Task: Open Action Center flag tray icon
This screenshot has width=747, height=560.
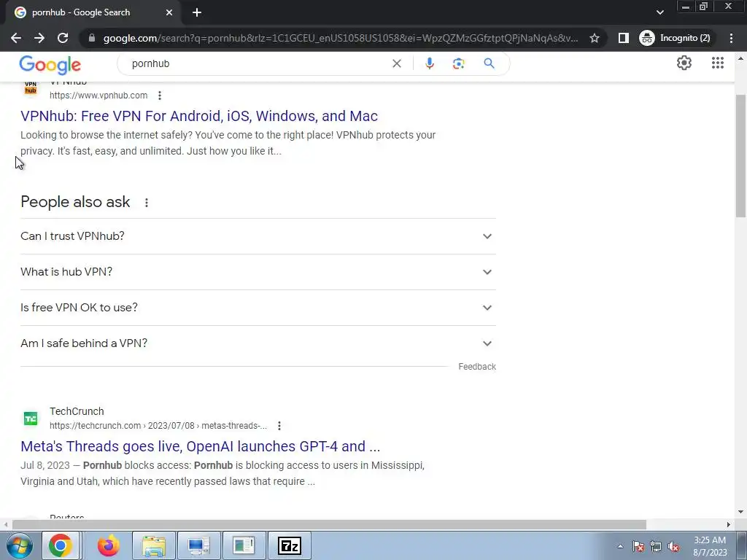Action: point(638,547)
